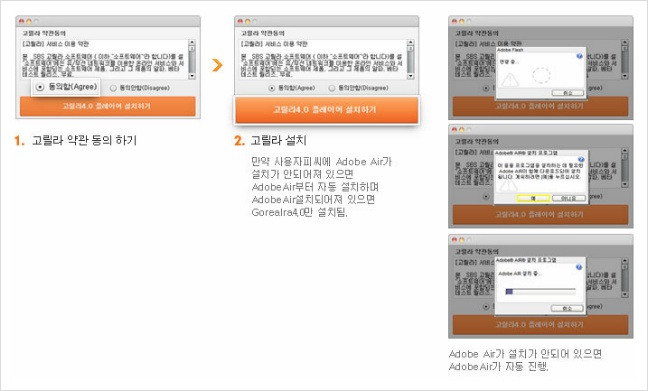The width and height of the screenshot is (648, 391).
Task: Click scroll-down arrow in window behind AIR confirmation dialog
Action: (624, 184)
